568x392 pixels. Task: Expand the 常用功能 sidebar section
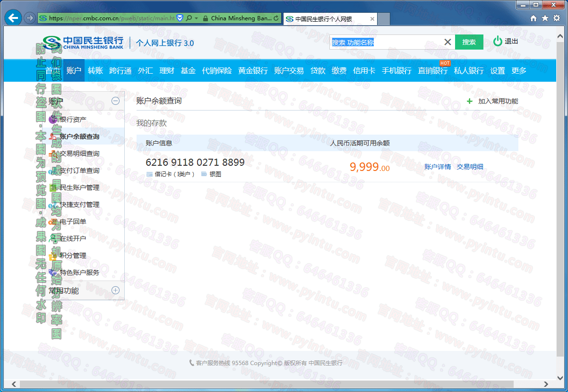click(115, 290)
